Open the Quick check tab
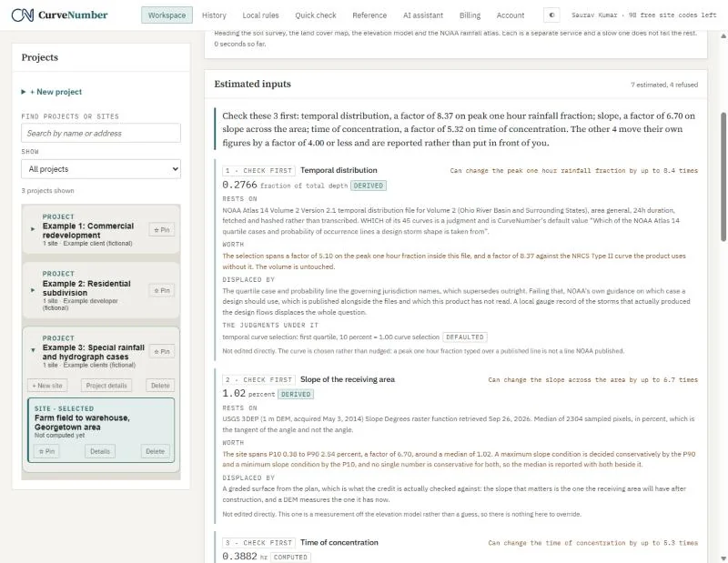 pos(315,15)
